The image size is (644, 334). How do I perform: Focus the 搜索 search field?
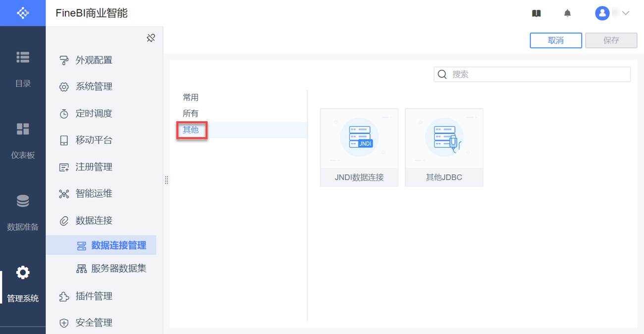[x=532, y=74]
